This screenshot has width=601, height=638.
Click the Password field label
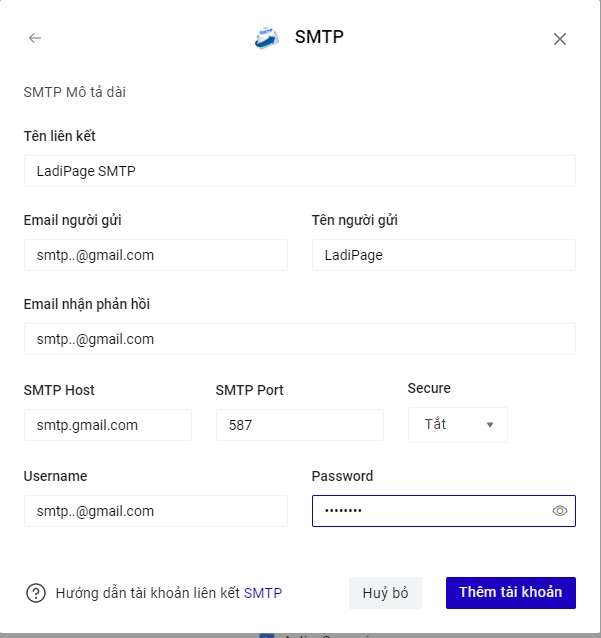(342, 476)
